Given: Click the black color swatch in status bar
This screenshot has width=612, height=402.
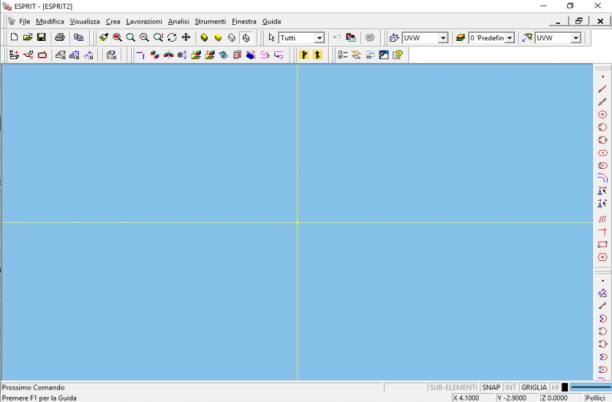Looking at the screenshot, I should click(x=565, y=387).
